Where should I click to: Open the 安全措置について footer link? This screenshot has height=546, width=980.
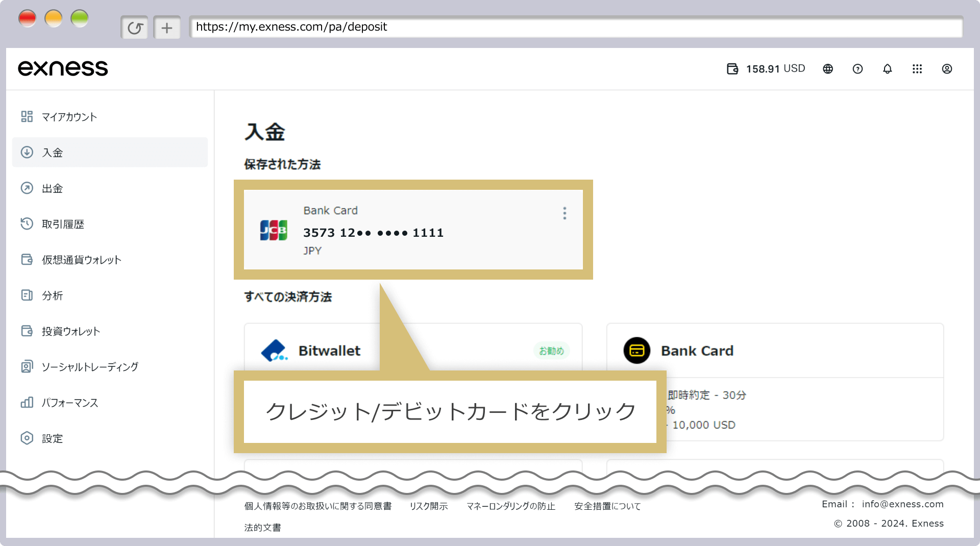tap(607, 506)
